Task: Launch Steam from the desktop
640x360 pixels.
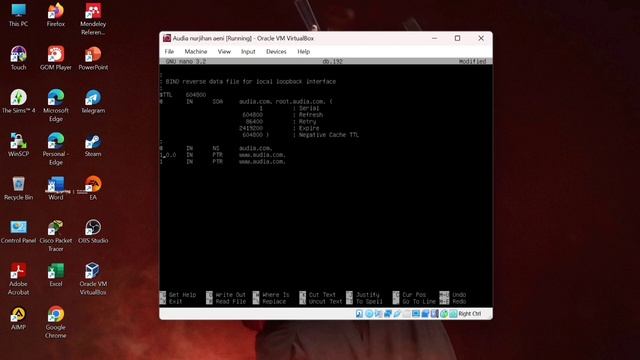Action: (93, 145)
